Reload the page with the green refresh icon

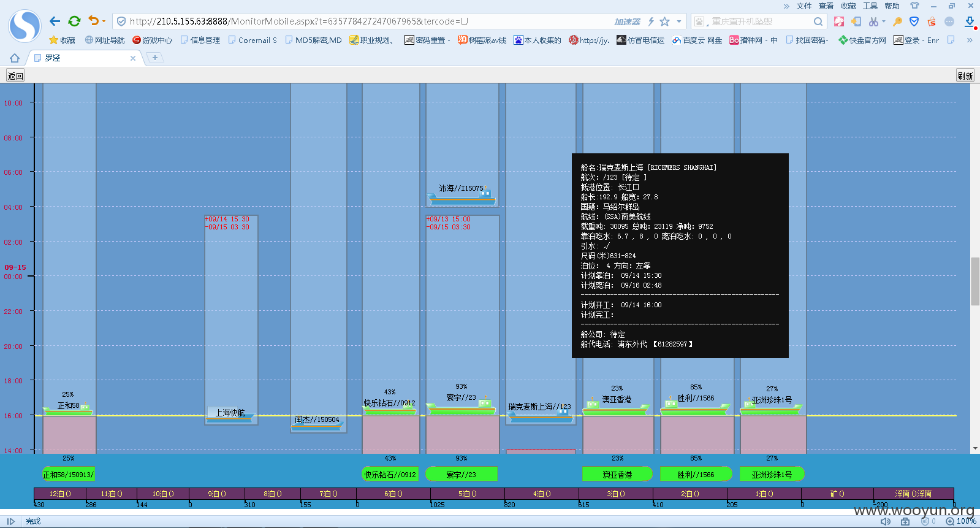[74, 21]
